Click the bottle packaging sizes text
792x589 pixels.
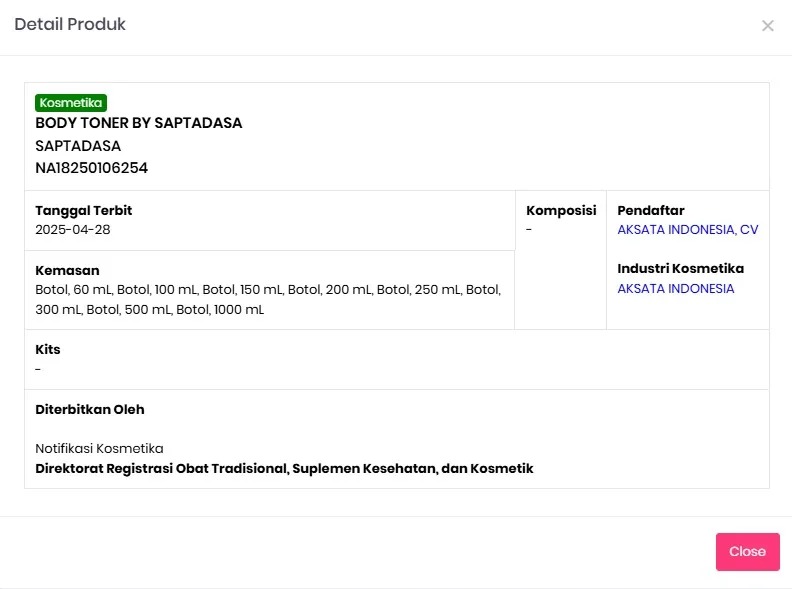(267, 299)
